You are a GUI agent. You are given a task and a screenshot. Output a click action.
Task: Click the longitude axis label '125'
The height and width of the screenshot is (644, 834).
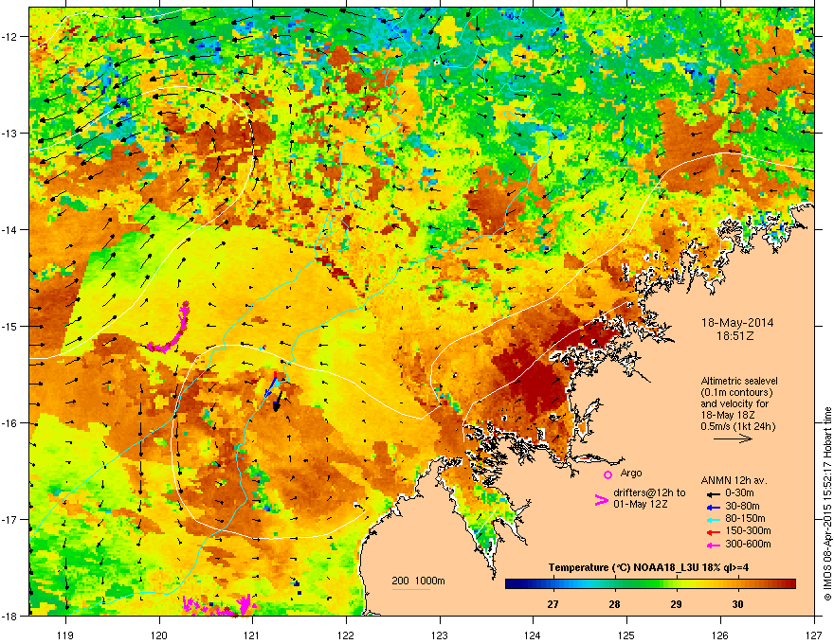tap(626, 635)
